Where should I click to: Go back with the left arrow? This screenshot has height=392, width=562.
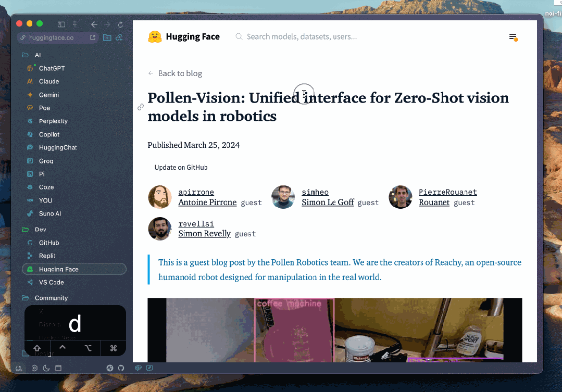tap(94, 24)
